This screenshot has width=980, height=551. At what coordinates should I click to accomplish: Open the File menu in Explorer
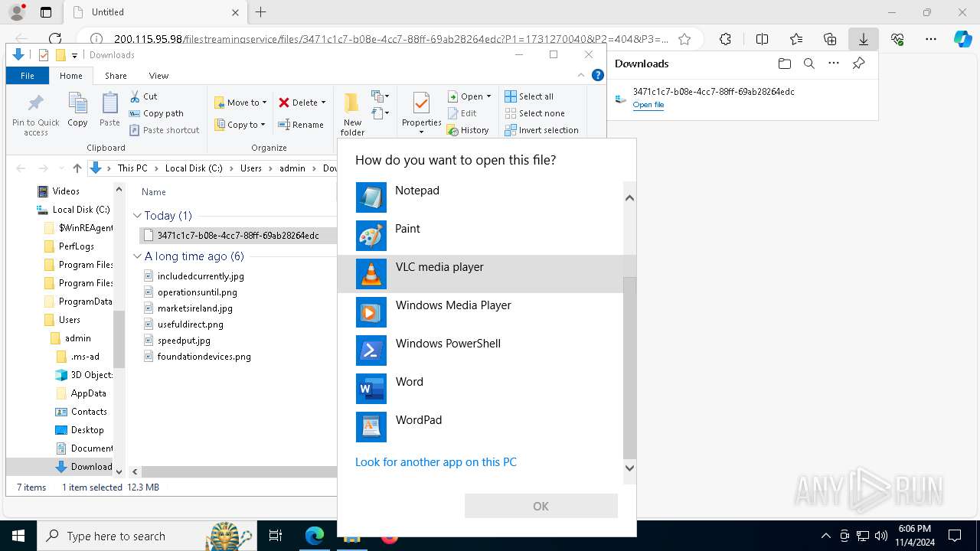click(28, 76)
